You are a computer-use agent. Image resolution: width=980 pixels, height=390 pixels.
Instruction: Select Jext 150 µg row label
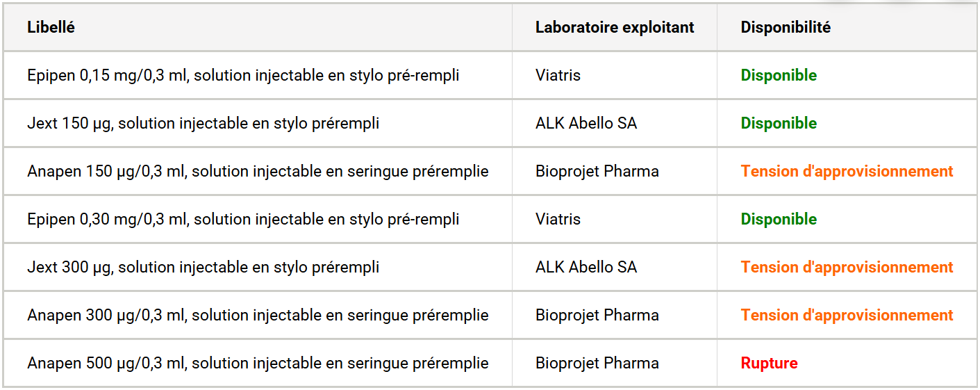pos(203,123)
